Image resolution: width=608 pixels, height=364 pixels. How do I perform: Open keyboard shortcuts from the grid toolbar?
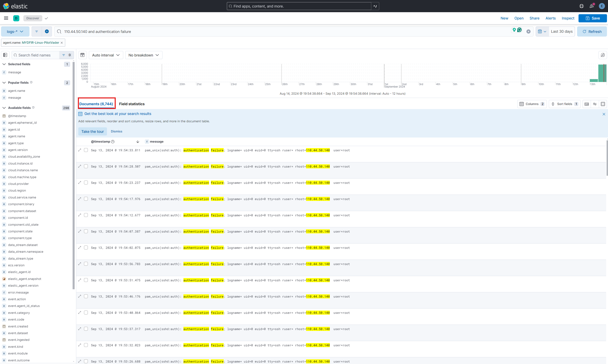click(x=587, y=104)
